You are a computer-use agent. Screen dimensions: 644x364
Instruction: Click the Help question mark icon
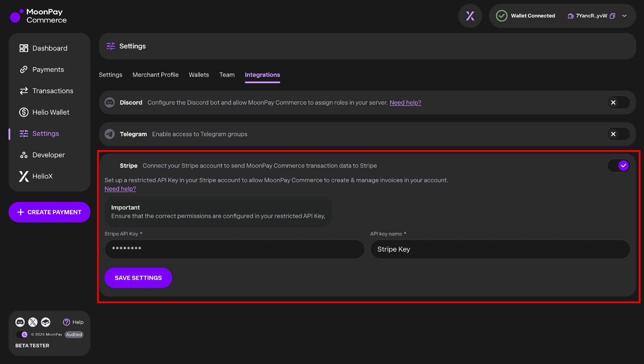(66, 322)
